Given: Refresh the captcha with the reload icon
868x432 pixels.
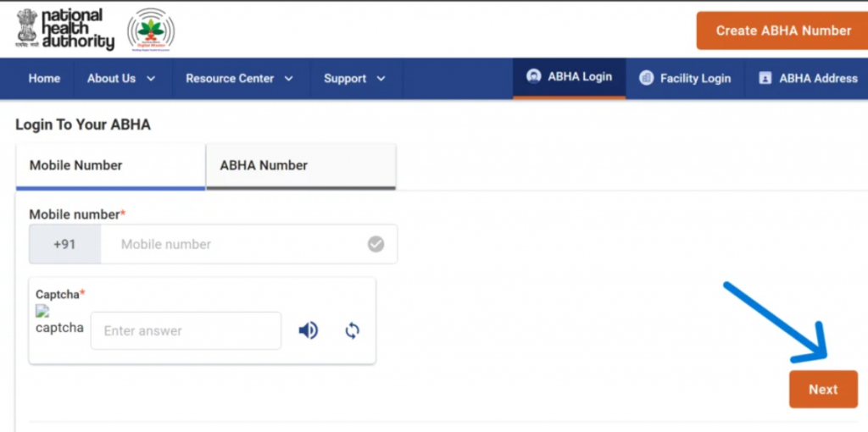Looking at the screenshot, I should pyautogui.click(x=352, y=330).
